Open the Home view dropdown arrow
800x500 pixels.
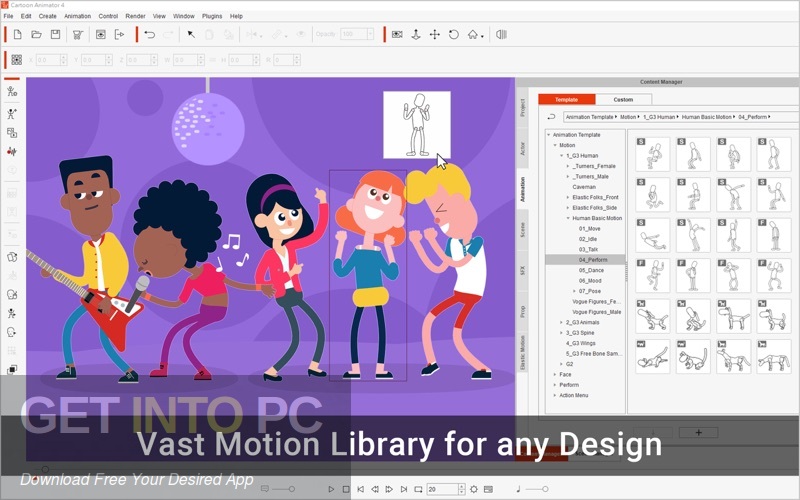482,37
